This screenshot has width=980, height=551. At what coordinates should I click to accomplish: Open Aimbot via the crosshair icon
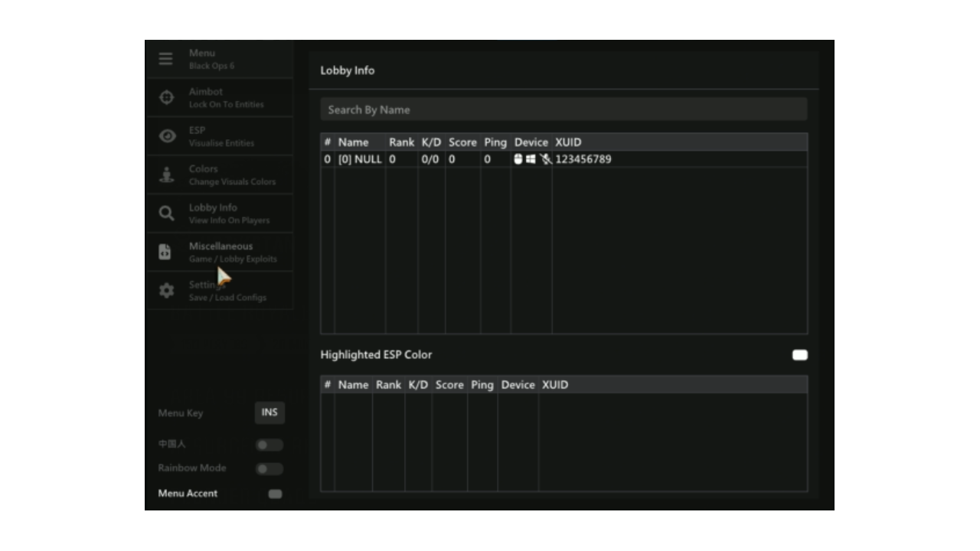coord(166,97)
